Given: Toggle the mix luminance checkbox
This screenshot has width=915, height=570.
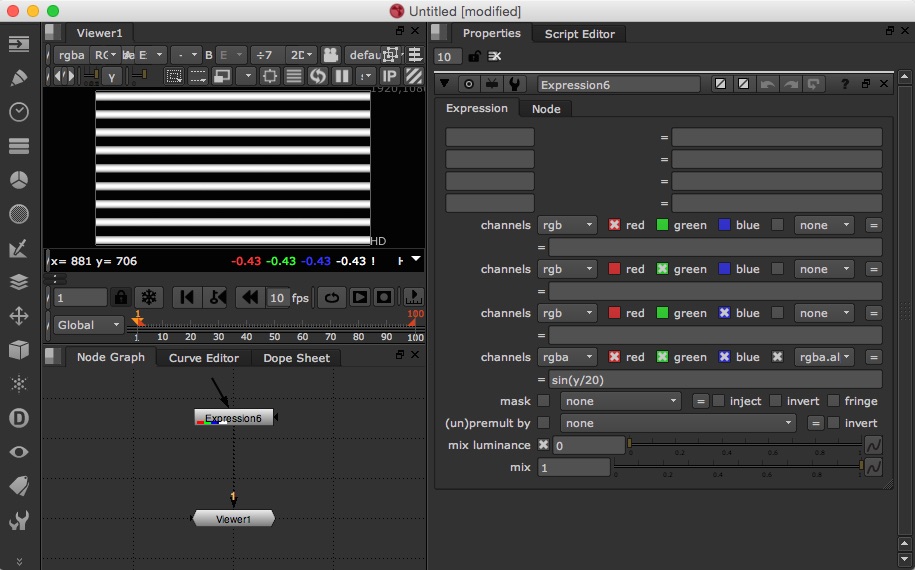Looking at the screenshot, I should [x=544, y=445].
